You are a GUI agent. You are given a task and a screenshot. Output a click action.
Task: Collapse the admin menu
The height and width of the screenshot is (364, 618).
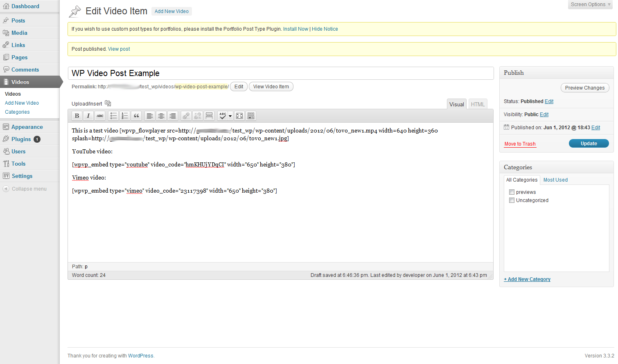[x=25, y=189]
